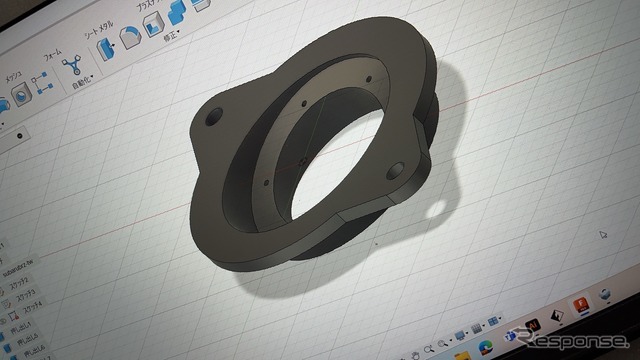640x360 pixels.
Task: Open the Viewports layout icon
Action: coord(493,322)
